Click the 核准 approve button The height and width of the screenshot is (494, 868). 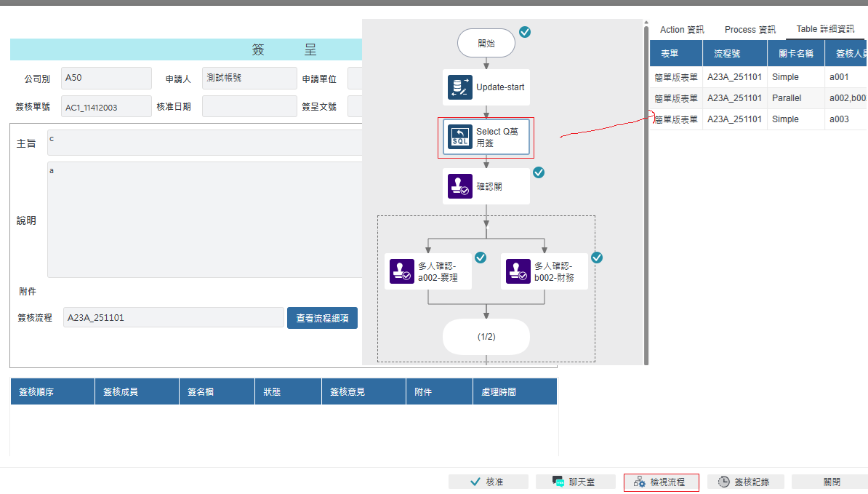[487, 482]
